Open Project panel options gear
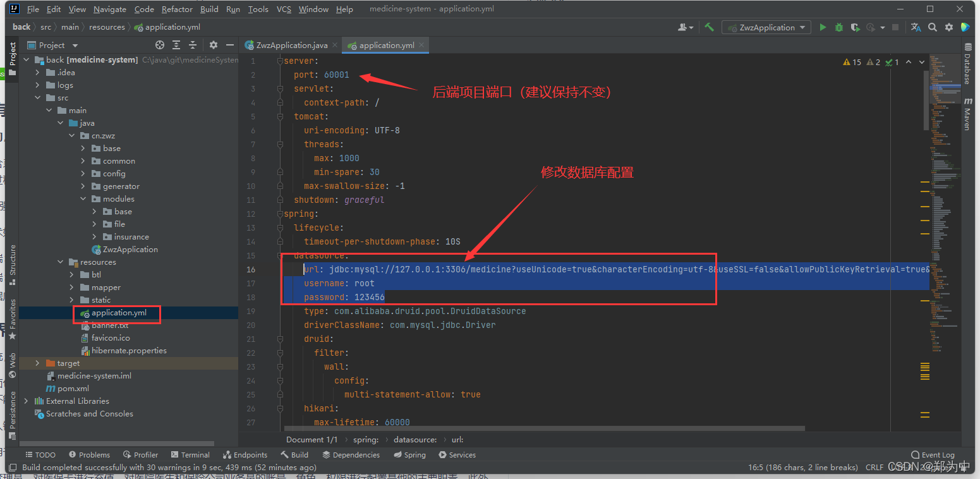 tap(214, 45)
